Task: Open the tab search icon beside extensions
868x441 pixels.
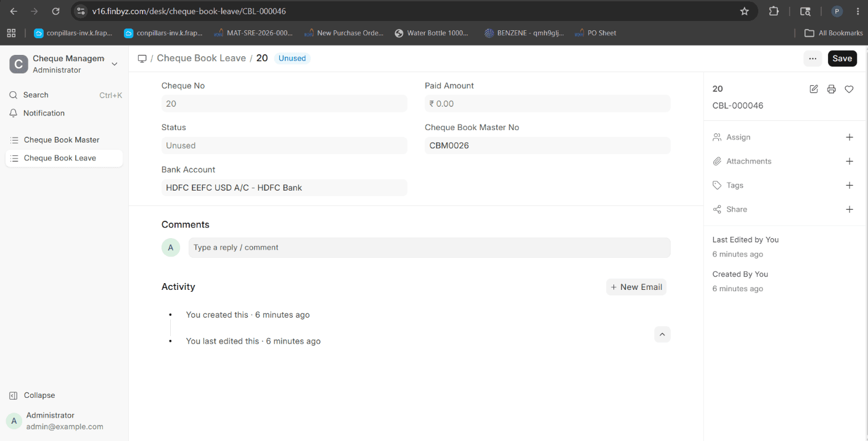Action: click(805, 11)
